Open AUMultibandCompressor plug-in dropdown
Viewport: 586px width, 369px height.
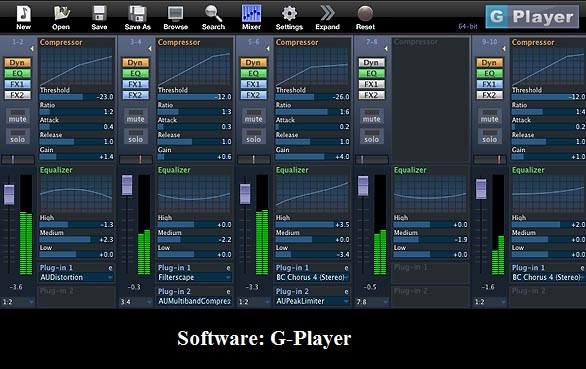[194, 301]
